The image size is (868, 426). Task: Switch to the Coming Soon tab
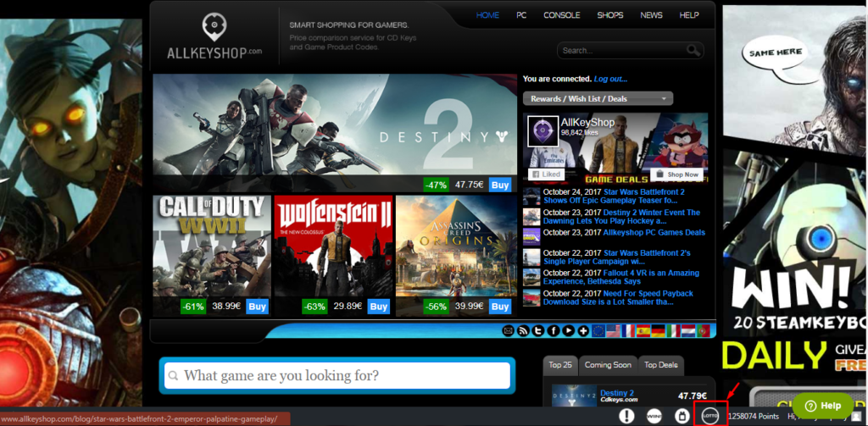tap(607, 365)
